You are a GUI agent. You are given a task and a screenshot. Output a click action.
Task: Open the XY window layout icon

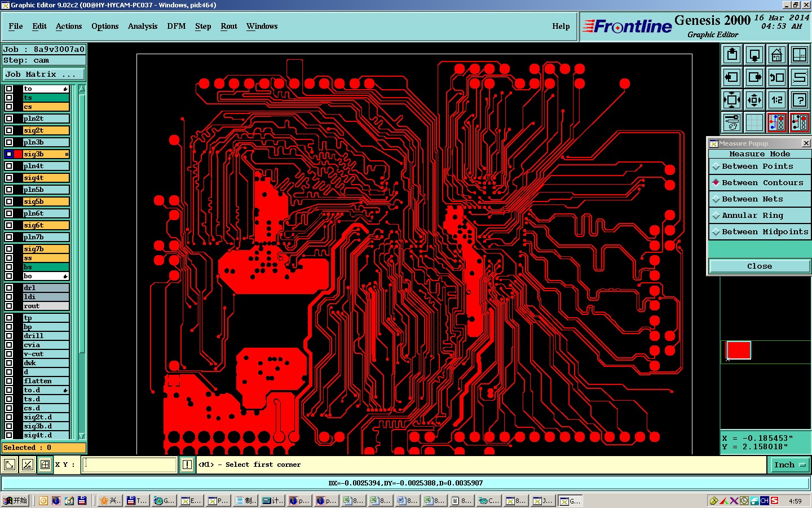click(x=800, y=55)
